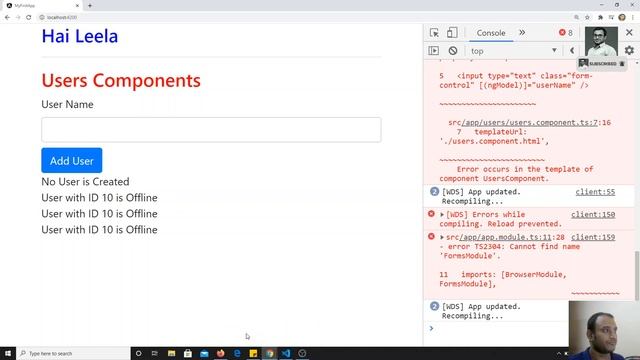Activate the inspect element picker icon

434,33
